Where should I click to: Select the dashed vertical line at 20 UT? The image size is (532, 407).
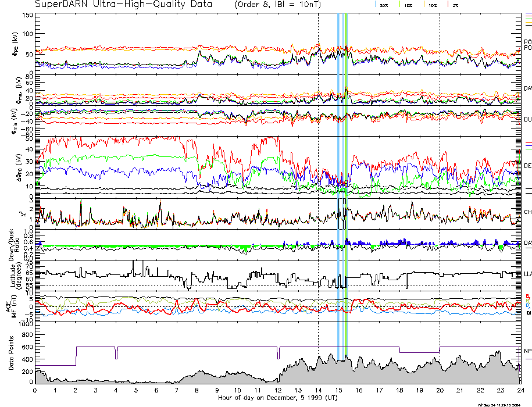[x=440, y=174]
